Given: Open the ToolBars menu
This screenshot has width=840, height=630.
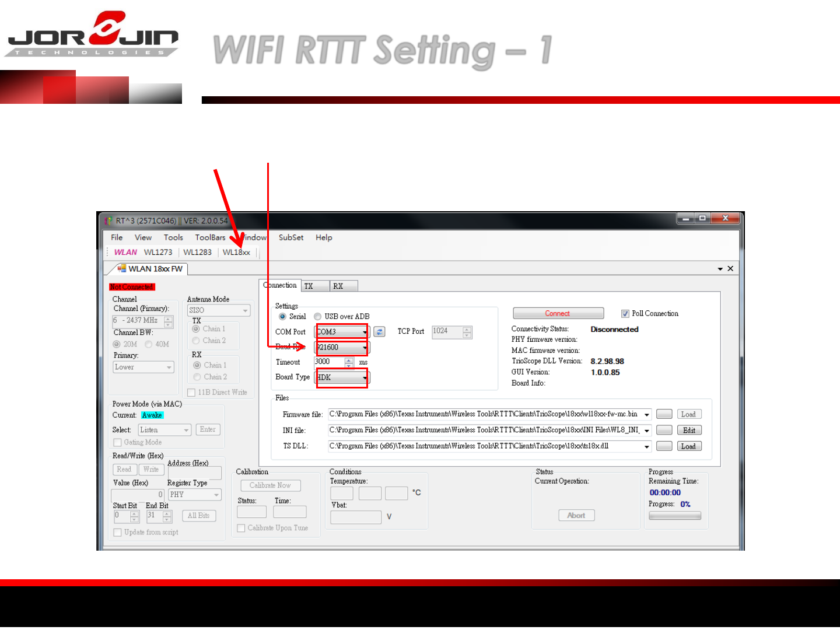Looking at the screenshot, I should (210, 237).
